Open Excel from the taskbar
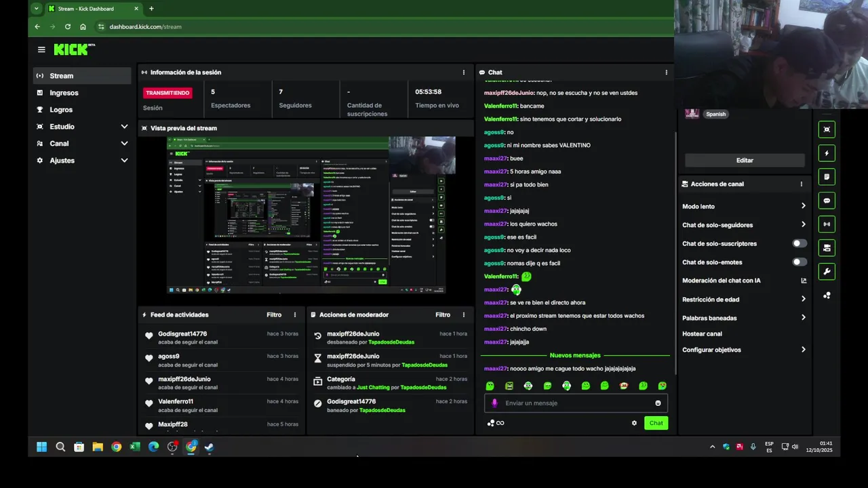This screenshot has height=488, width=868. click(x=135, y=447)
